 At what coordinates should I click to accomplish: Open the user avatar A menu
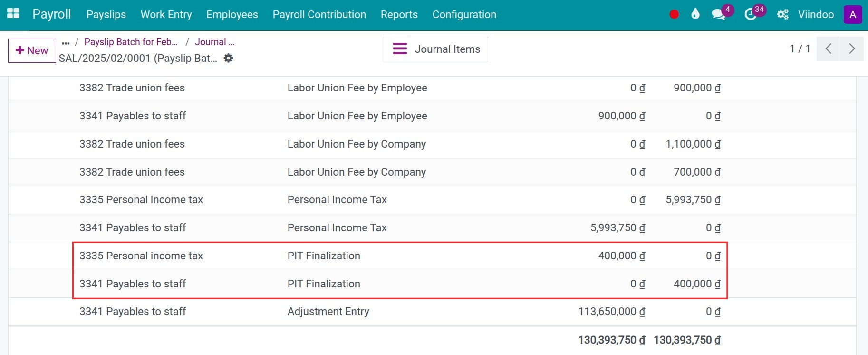pos(853,14)
